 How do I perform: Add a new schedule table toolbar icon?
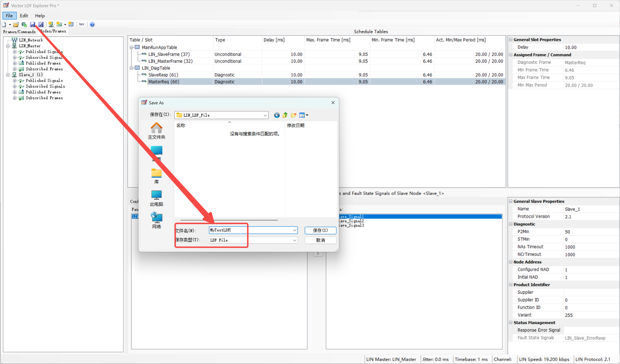coord(71,24)
